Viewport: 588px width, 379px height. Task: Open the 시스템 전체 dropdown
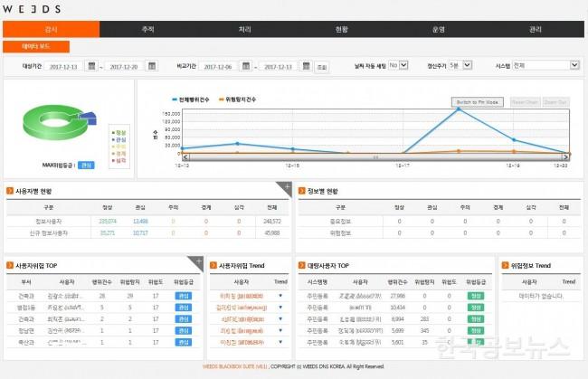546,65
